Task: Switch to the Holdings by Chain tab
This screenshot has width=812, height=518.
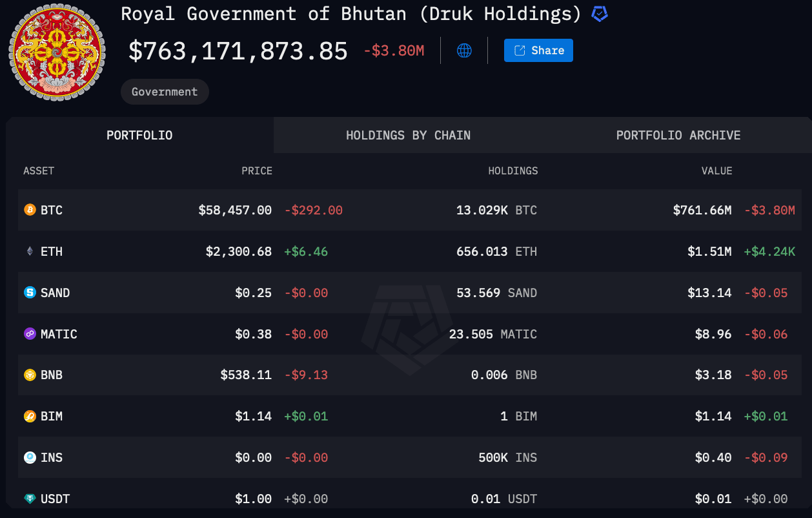Action: pos(408,136)
